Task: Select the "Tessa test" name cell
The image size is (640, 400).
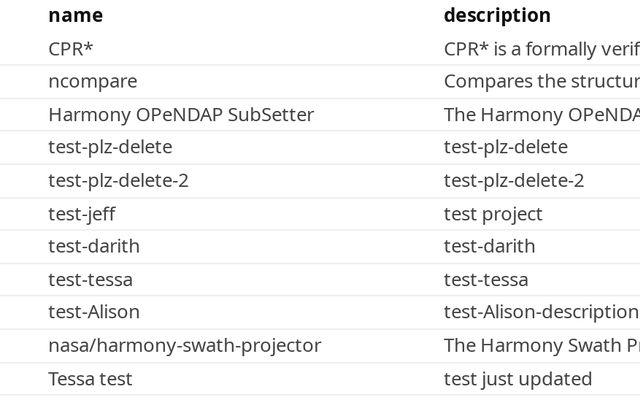Action: (90, 379)
